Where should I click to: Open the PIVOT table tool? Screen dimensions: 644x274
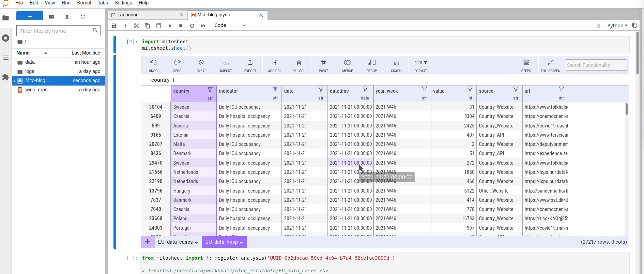tap(323, 63)
